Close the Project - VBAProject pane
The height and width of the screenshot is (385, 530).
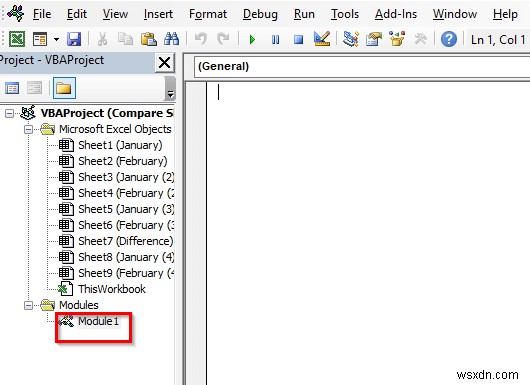tap(165, 63)
